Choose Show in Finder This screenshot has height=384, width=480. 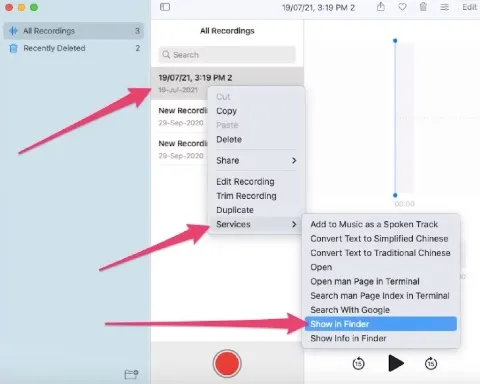tap(381, 324)
